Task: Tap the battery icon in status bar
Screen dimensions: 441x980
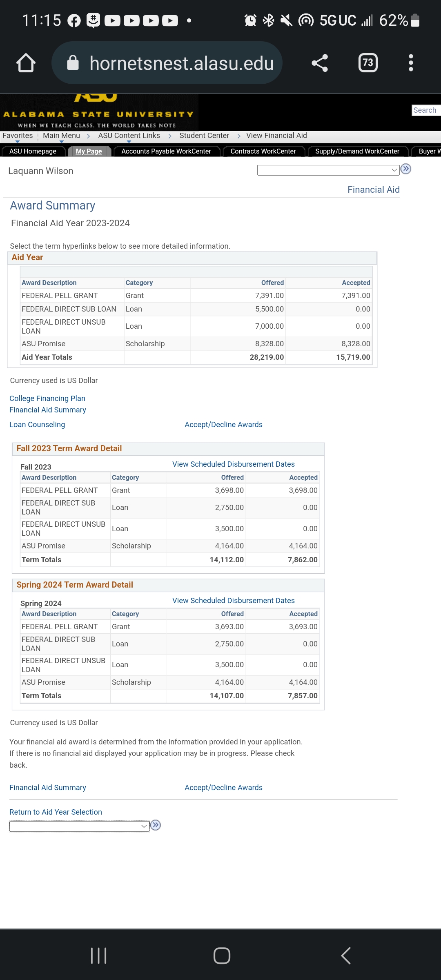Action: [415, 20]
